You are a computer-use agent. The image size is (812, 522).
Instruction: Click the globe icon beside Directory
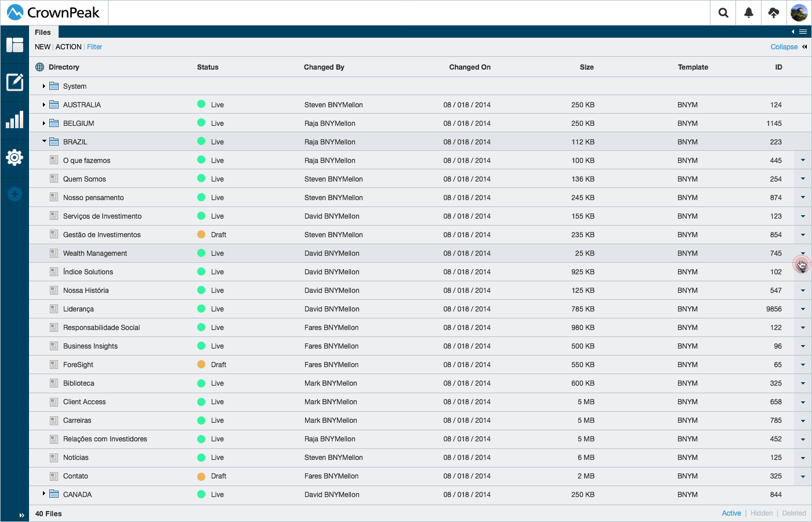(40, 67)
